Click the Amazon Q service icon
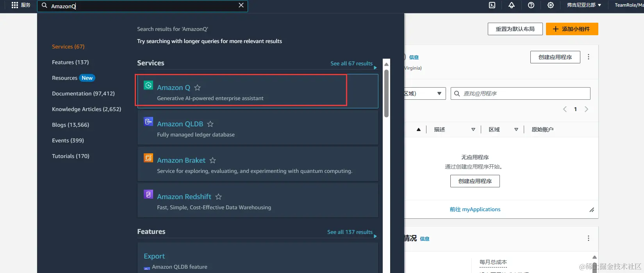The image size is (644, 273). coord(148,85)
